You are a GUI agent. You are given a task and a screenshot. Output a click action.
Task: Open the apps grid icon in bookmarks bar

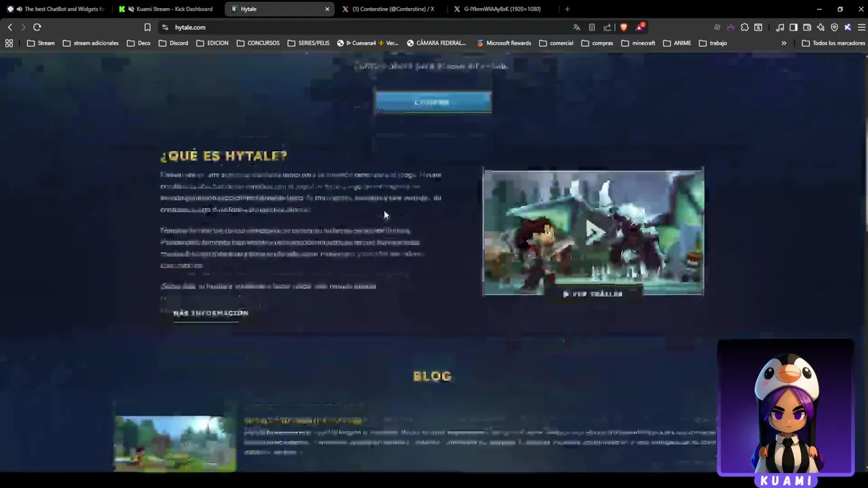point(9,43)
